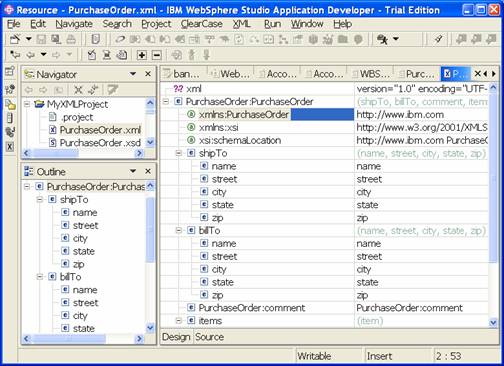Open the XML menu
Screen dimensions: 504x366
pos(241,24)
